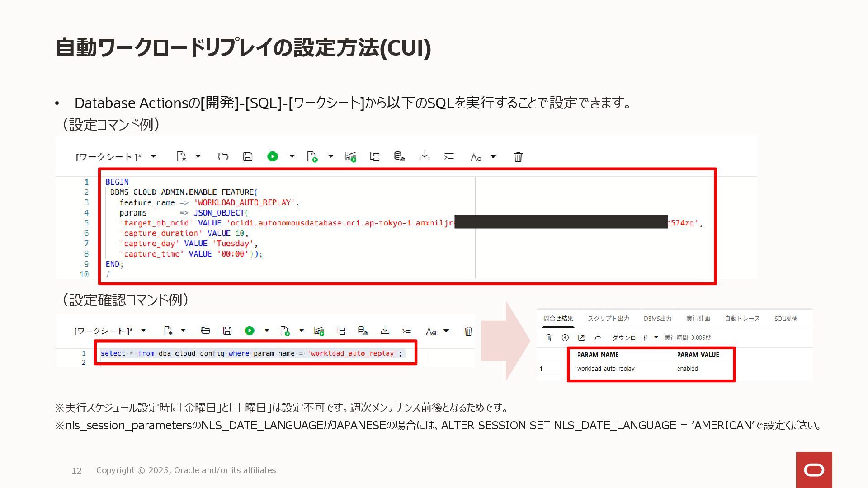Open dropdown arrow next to upper Run button
The width and height of the screenshot is (868, 488).
click(x=292, y=156)
